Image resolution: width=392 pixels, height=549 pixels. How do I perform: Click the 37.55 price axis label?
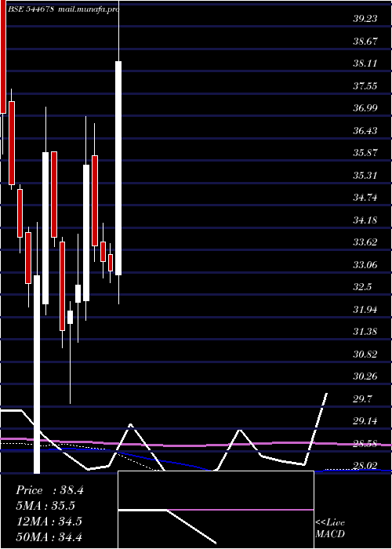365,85
